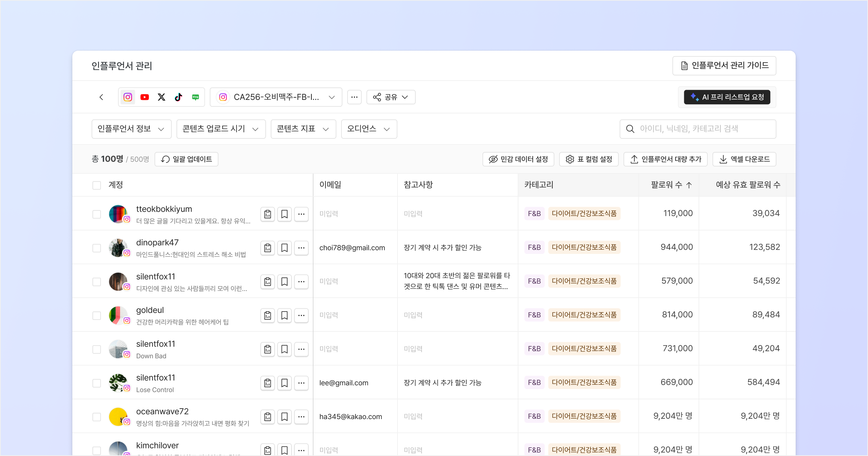Expand the 오디언스 filter dropdown

[x=369, y=129]
